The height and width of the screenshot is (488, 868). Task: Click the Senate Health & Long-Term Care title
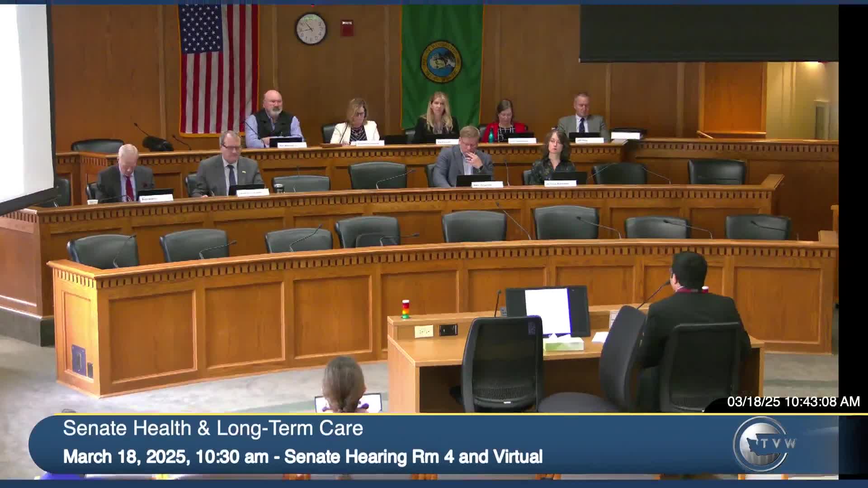tap(213, 428)
